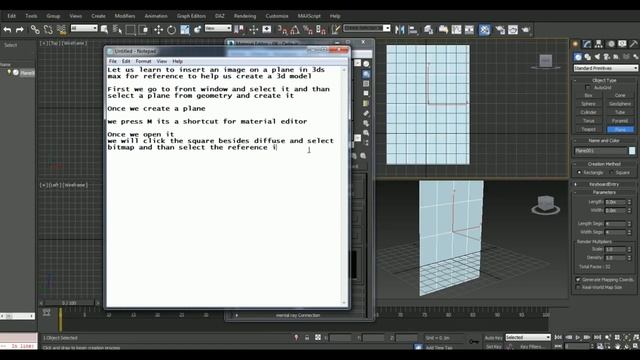Viewport: 640px width, 360px height.
Task: Toggle the Percent Snap icon
Action: 308,30
